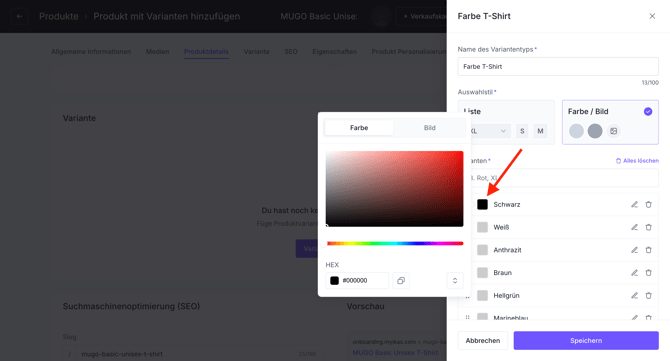Edit the Schwarz variant with pencil icon
670x361 pixels.
pos(635,205)
